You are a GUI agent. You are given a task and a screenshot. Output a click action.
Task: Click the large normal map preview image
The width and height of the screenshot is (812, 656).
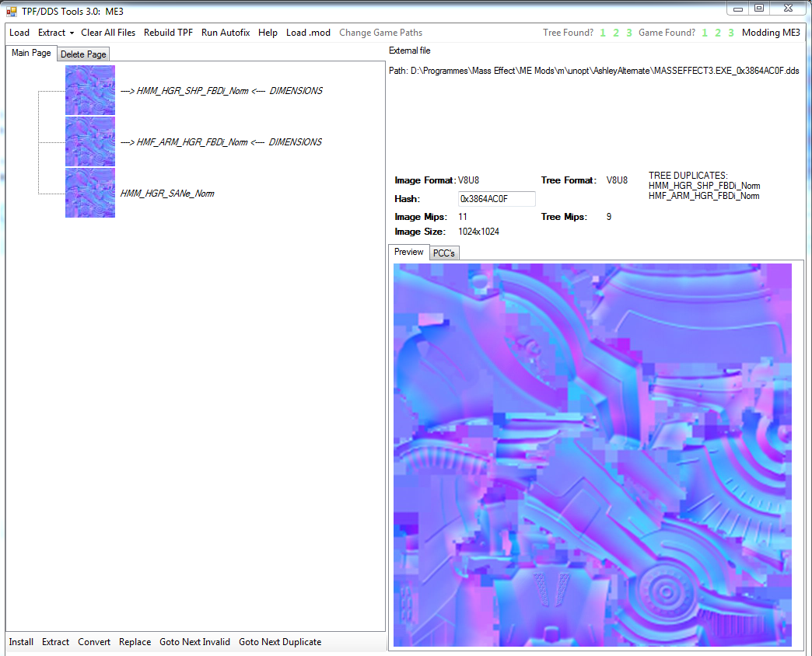593,455
